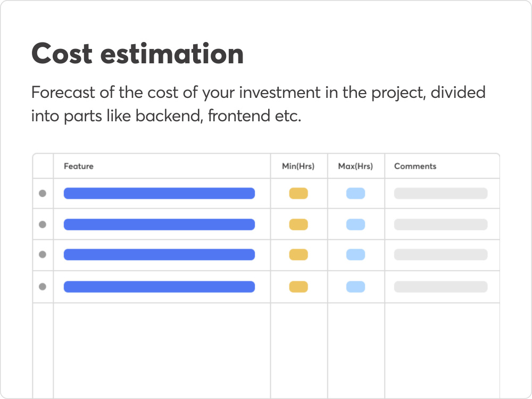This screenshot has width=532, height=399.
Task: Select the first row's blue feature bar
Action: point(159,194)
